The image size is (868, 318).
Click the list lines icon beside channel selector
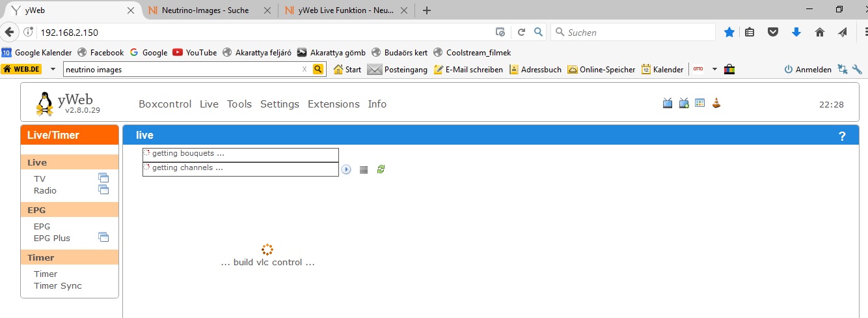click(364, 169)
